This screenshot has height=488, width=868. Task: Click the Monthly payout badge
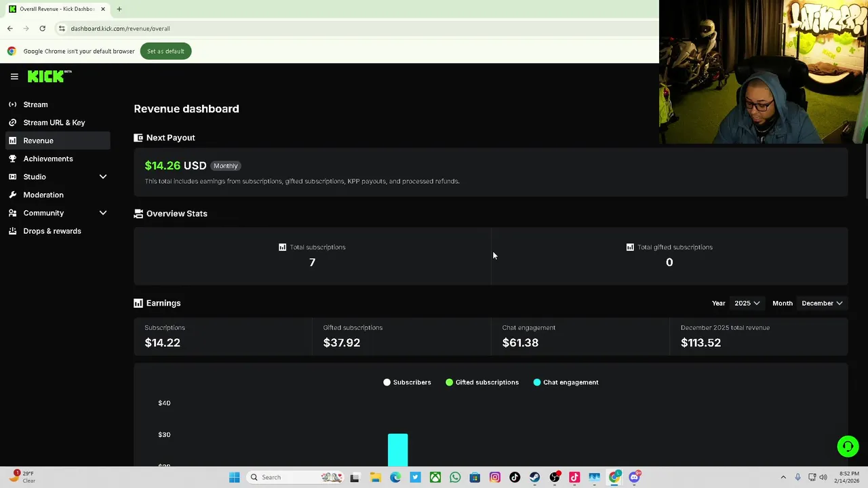point(226,165)
